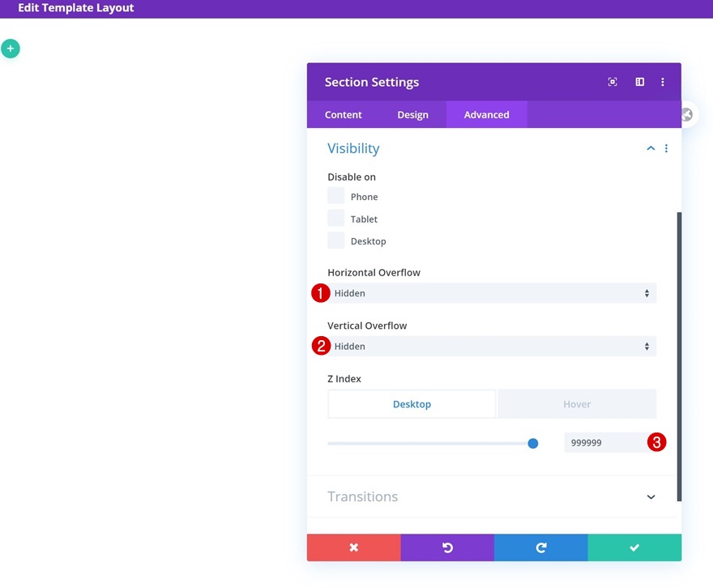Open the Horizontal Overflow dropdown
Viewport: 713px width, 588px height.
click(492, 293)
